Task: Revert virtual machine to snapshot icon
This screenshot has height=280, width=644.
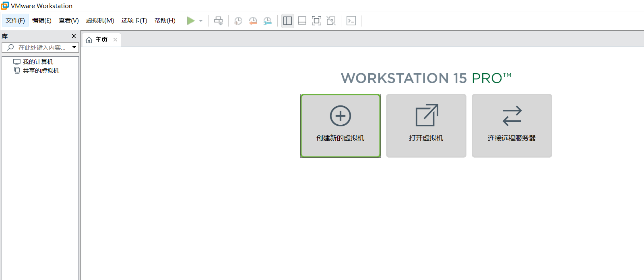Action: point(253,21)
